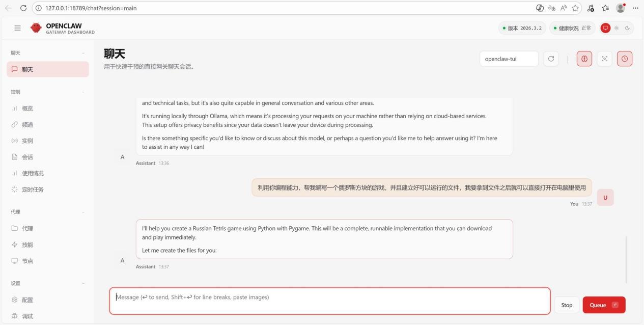Collapse the 设置 sidebar section
Viewport: 644px width, 325px height.
[83, 283]
